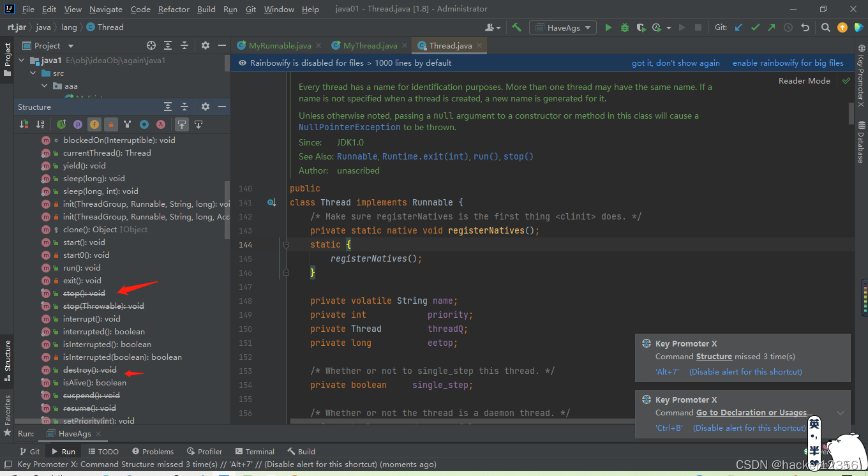Open the Build menu

[x=206, y=10]
